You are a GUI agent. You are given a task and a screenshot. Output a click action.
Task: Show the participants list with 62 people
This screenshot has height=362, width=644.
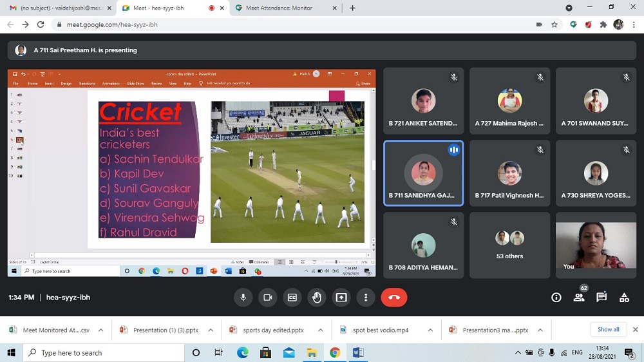coord(579,298)
